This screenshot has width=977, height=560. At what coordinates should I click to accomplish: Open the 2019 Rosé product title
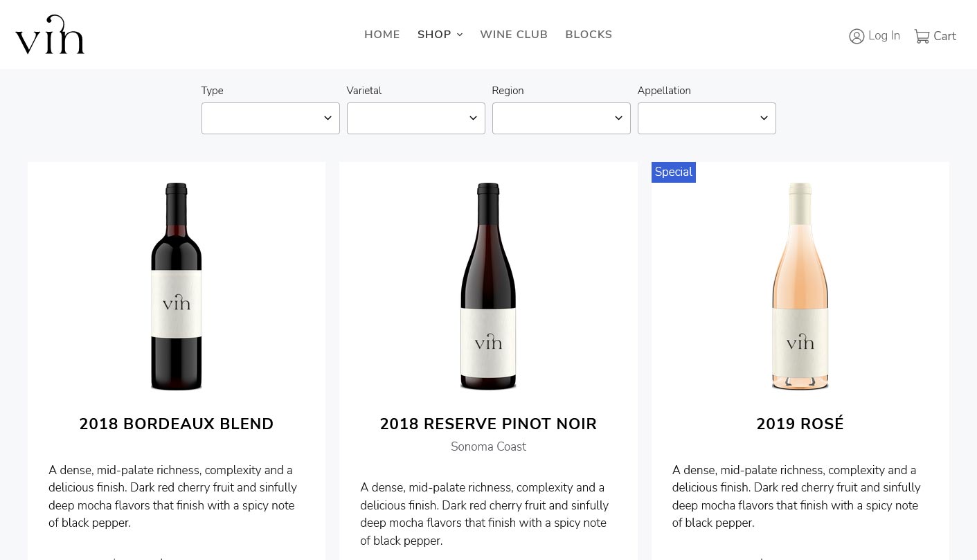(x=800, y=424)
